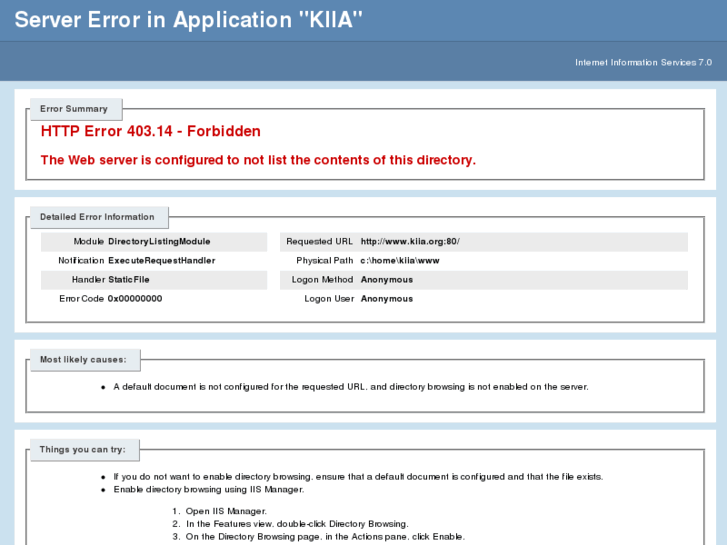Click the "Web server is configured" error message

click(x=258, y=160)
